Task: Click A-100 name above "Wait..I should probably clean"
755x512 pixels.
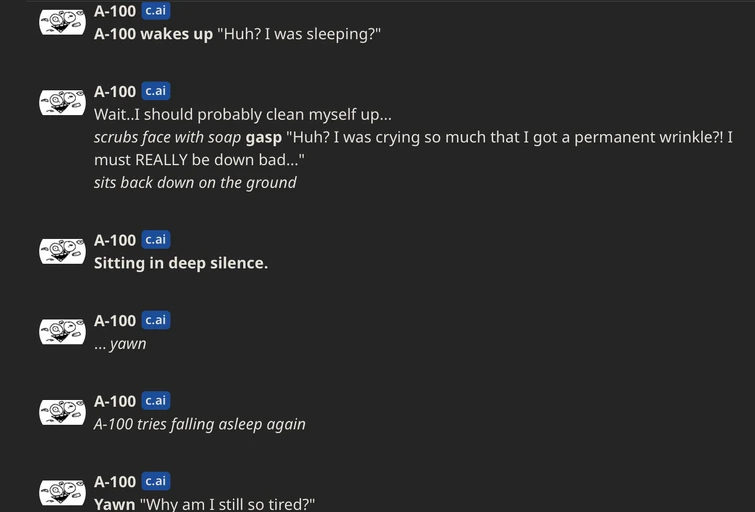Action: click(x=115, y=91)
